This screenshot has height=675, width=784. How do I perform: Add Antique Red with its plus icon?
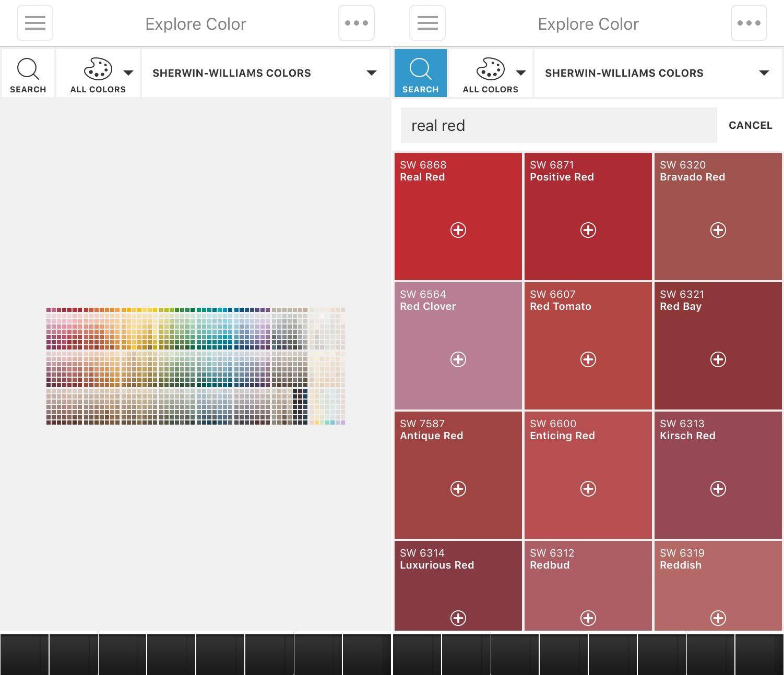tap(458, 489)
